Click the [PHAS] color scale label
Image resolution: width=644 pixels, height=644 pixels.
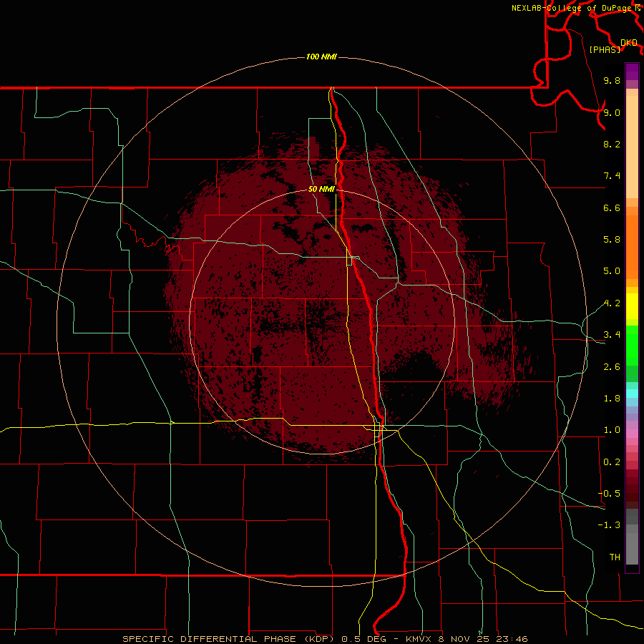[605, 49]
